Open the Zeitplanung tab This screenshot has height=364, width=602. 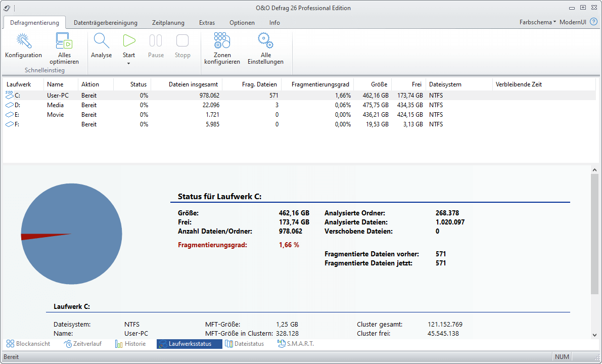(x=168, y=23)
